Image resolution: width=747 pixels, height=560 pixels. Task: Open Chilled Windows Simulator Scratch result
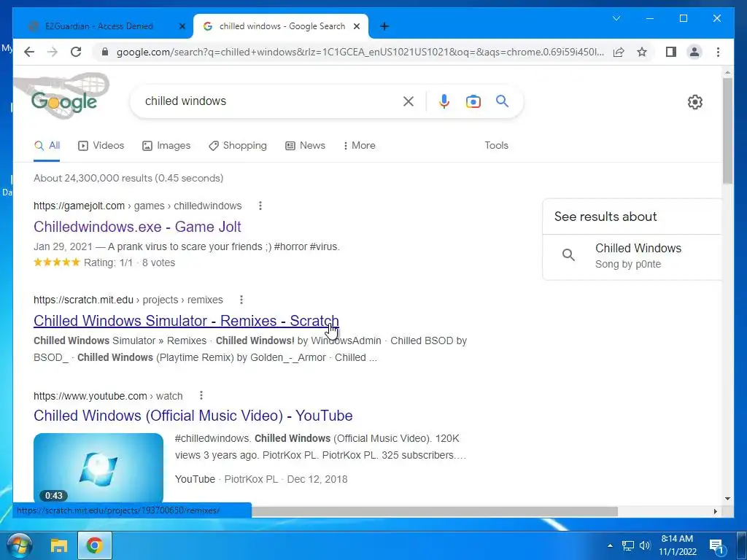[x=186, y=321]
